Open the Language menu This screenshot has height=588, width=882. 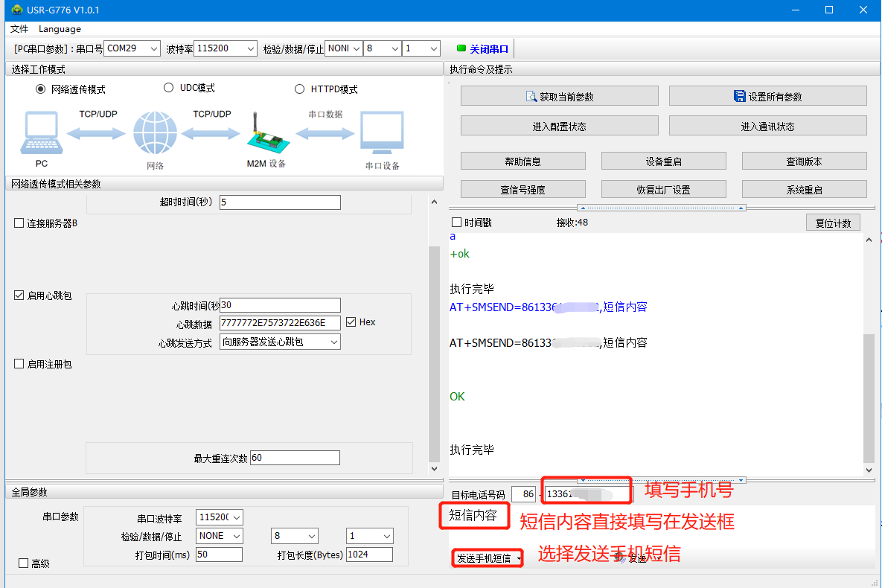(60, 29)
